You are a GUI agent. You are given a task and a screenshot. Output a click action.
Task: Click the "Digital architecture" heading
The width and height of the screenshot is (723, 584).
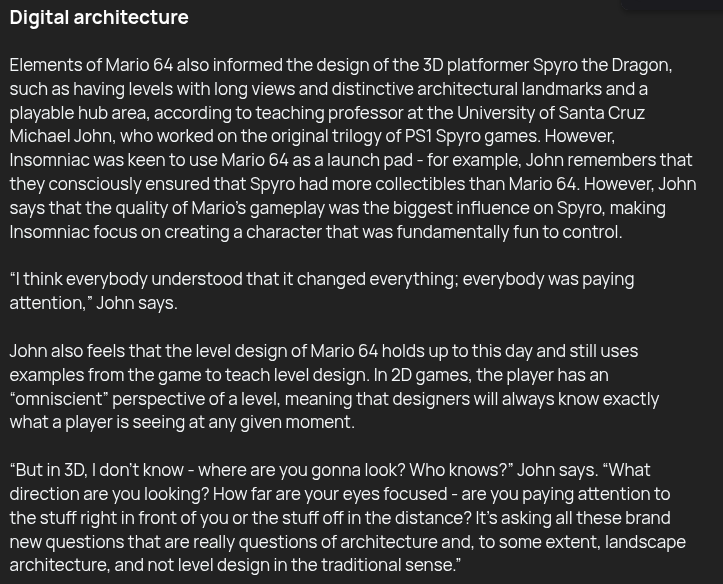click(x=99, y=17)
